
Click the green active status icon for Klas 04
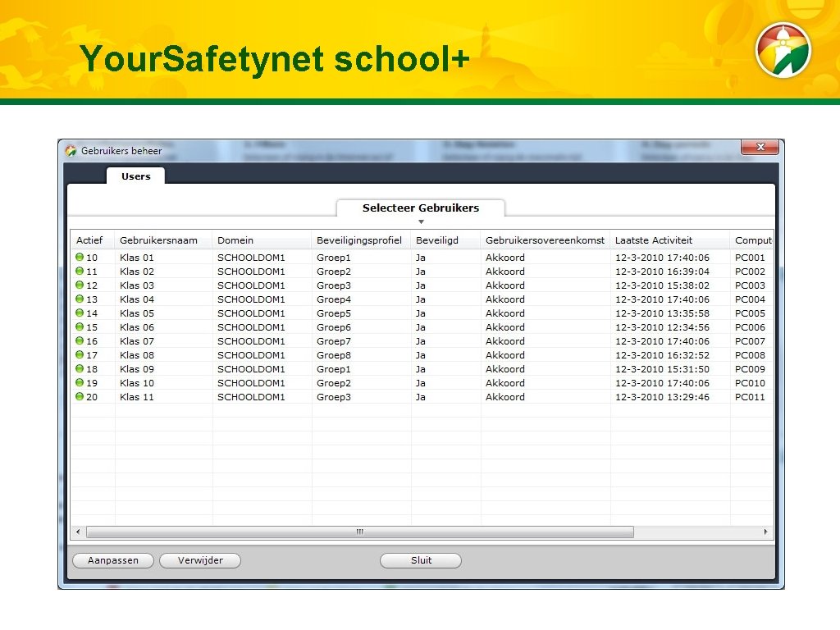tap(80, 299)
